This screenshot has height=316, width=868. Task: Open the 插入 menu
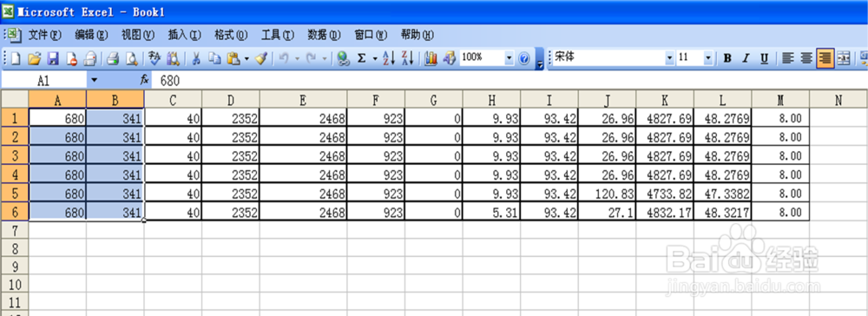click(184, 35)
